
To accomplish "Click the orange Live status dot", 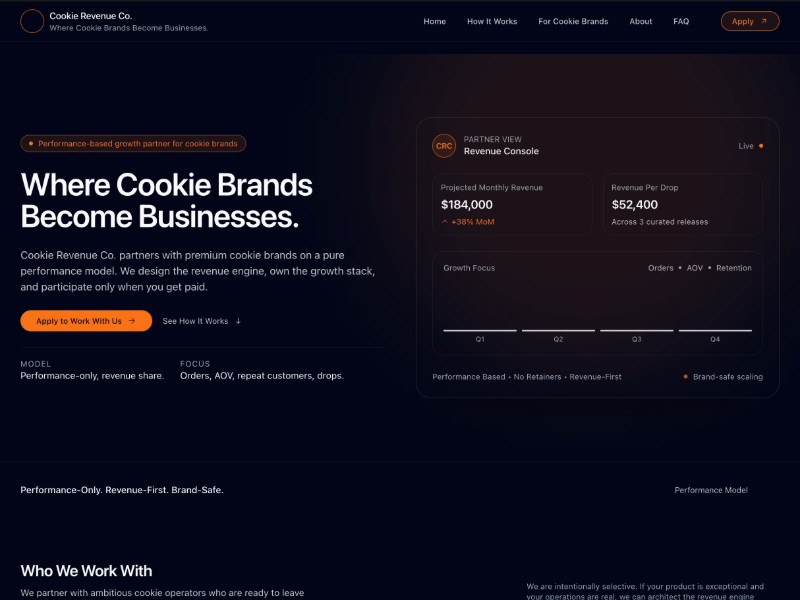I will (x=761, y=146).
